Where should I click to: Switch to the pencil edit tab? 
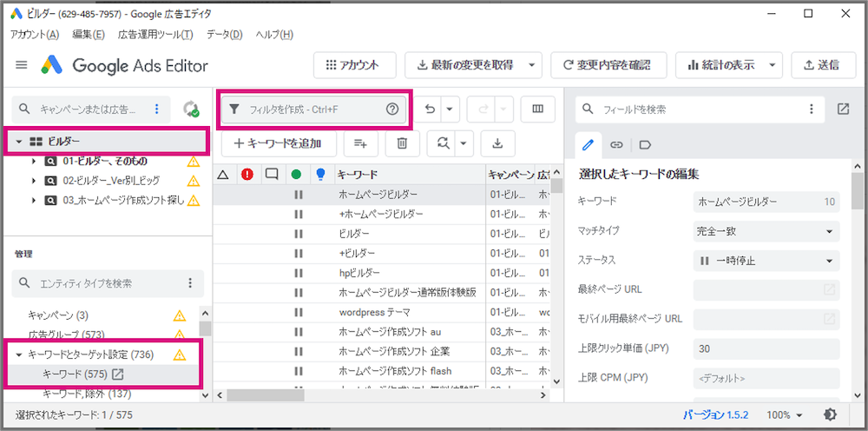588,144
